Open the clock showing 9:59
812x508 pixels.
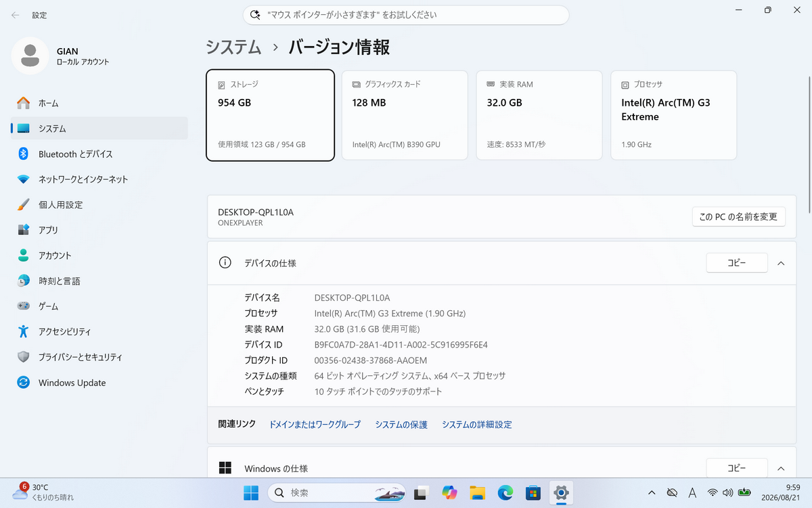click(x=781, y=492)
